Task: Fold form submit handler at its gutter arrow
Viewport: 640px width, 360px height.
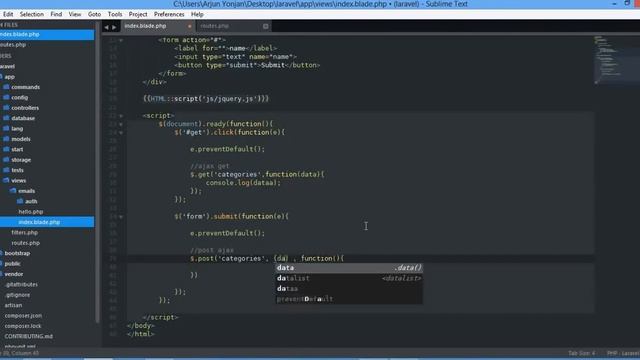Action: point(121,217)
